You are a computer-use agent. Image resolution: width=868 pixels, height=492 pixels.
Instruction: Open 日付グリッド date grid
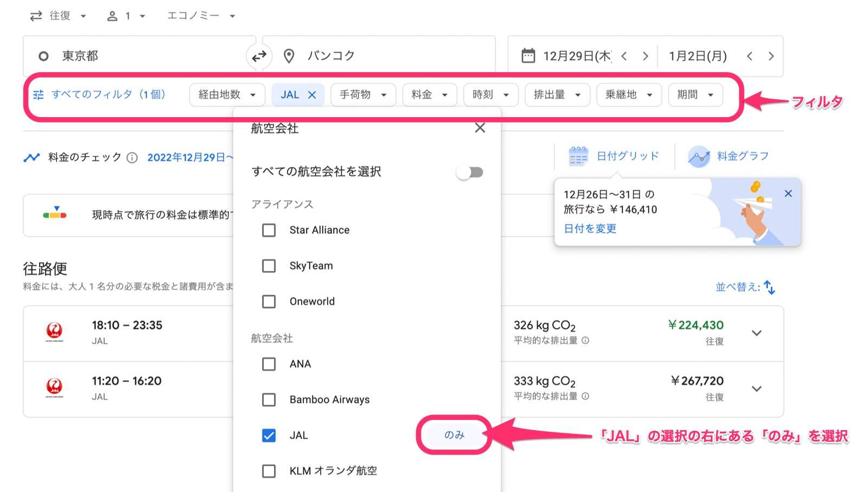click(x=628, y=156)
